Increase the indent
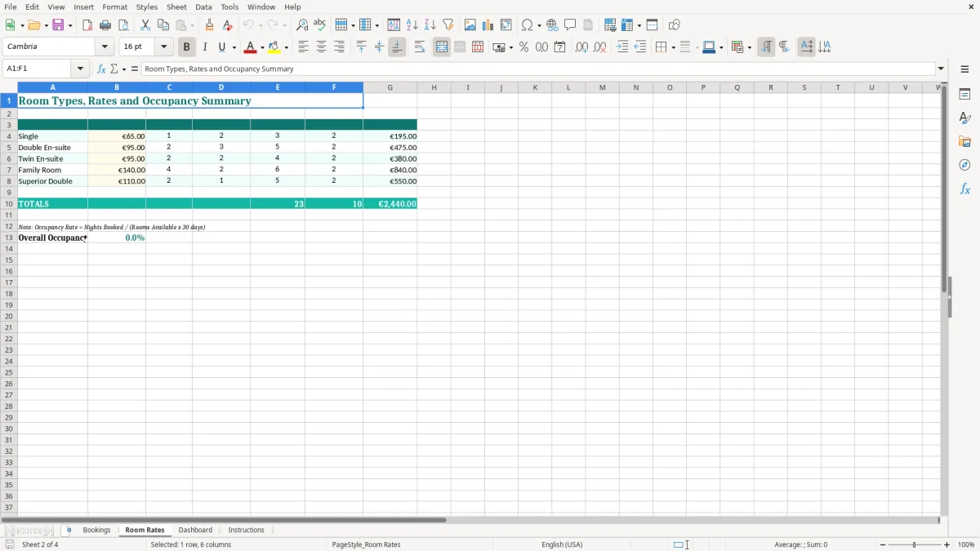 click(622, 47)
